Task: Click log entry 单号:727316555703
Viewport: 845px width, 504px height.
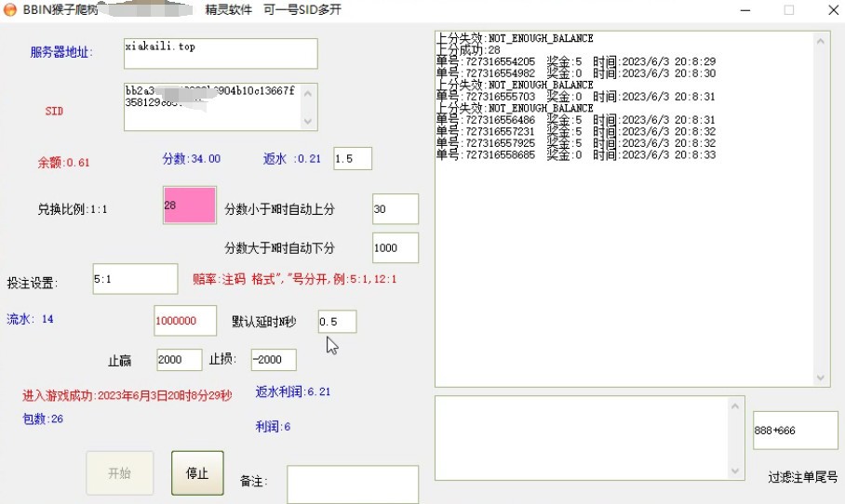Action: click(x=576, y=97)
